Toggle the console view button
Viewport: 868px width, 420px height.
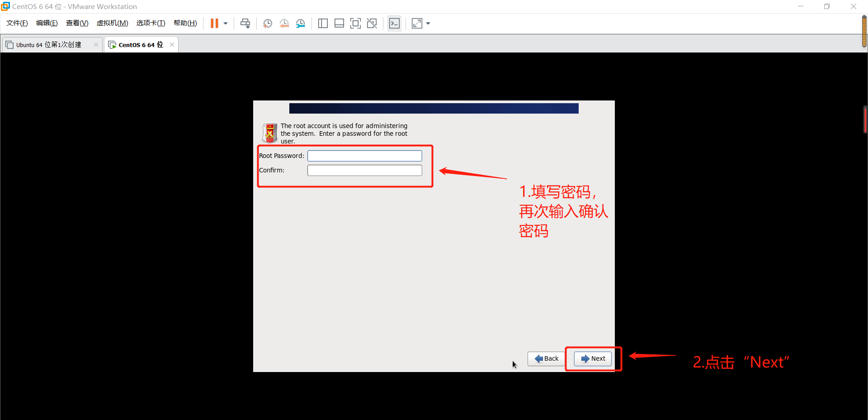[x=394, y=24]
